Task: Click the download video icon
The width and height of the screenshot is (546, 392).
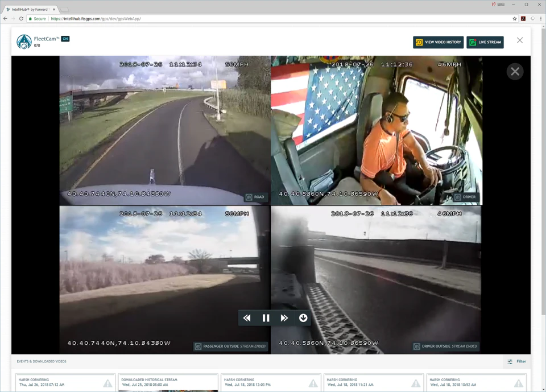Action: point(303,318)
